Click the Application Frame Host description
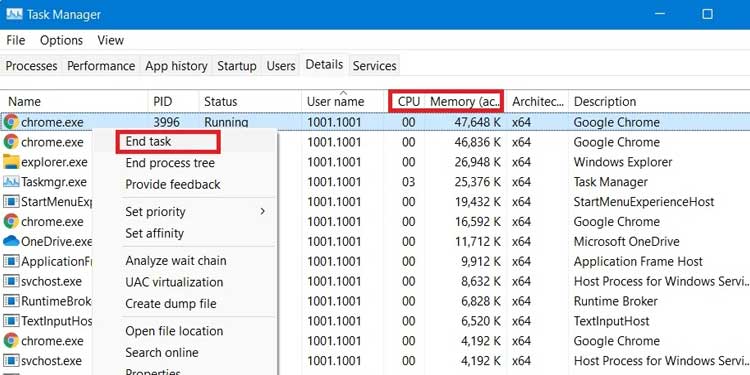The width and height of the screenshot is (750, 375). pyautogui.click(x=638, y=262)
